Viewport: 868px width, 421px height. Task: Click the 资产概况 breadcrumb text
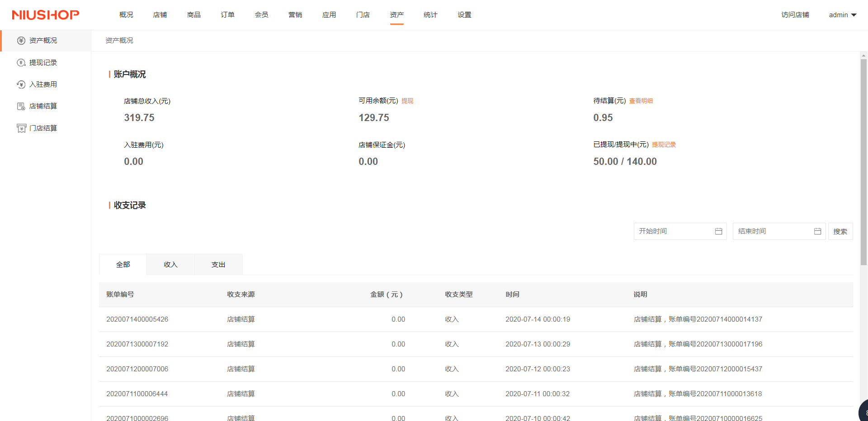pyautogui.click(x=119, y=41)
